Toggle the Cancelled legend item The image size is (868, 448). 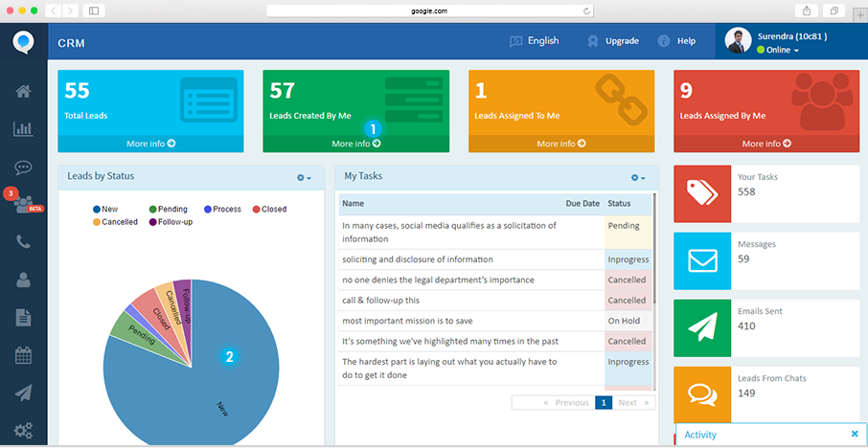click(x=115, y=222)
